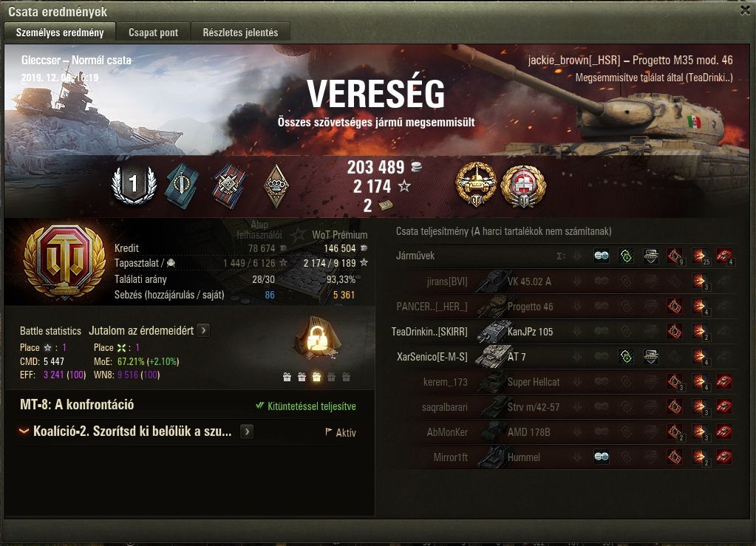Collapse the Koalíció-2 mission chevron
Screen dimensions: 756x546
[x=23, y=431]
